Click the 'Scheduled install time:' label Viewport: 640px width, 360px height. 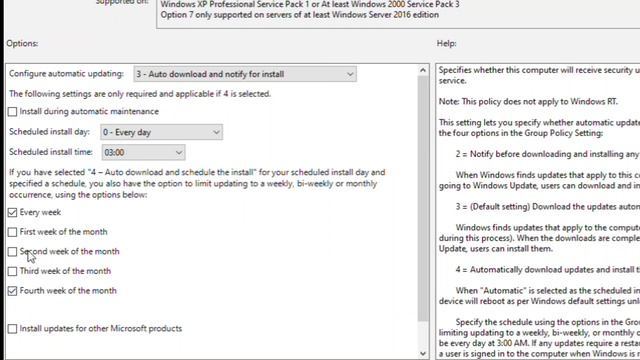(x=51, y=152)
